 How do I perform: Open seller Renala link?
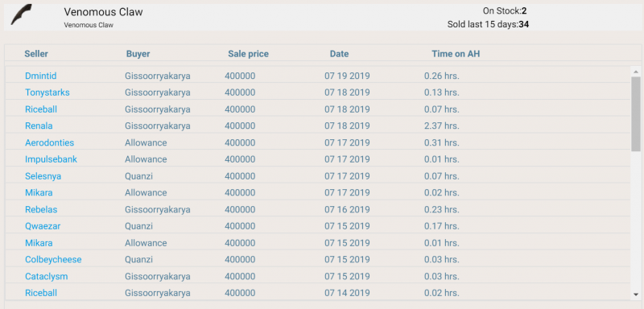39,126
